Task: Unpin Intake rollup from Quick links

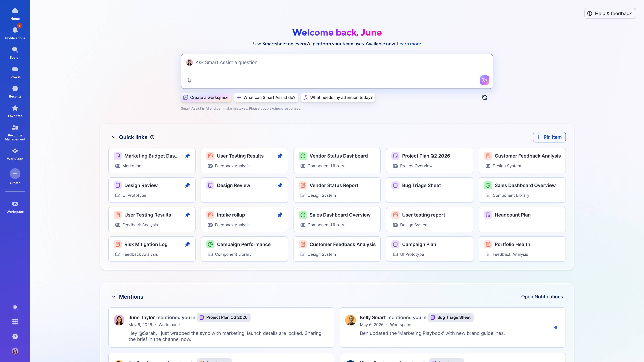Action: click(280, 215)
